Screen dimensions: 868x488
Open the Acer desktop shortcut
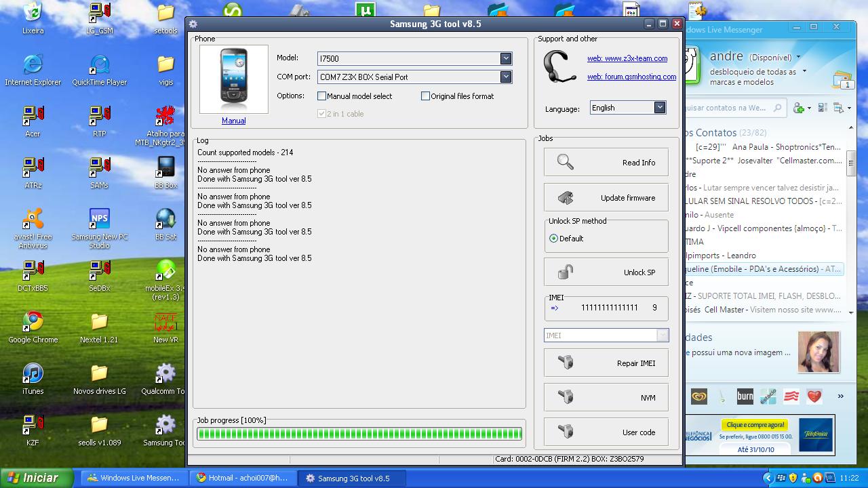click(33, 121)
